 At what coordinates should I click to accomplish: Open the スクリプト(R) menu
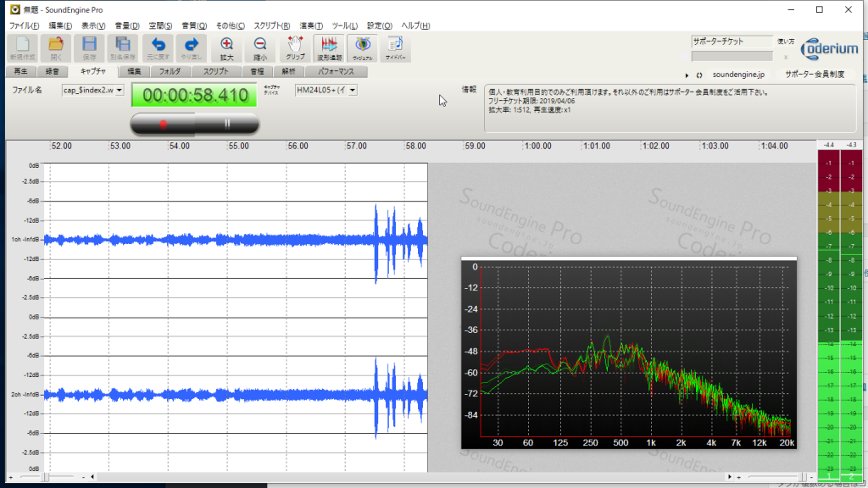(271, 26)
